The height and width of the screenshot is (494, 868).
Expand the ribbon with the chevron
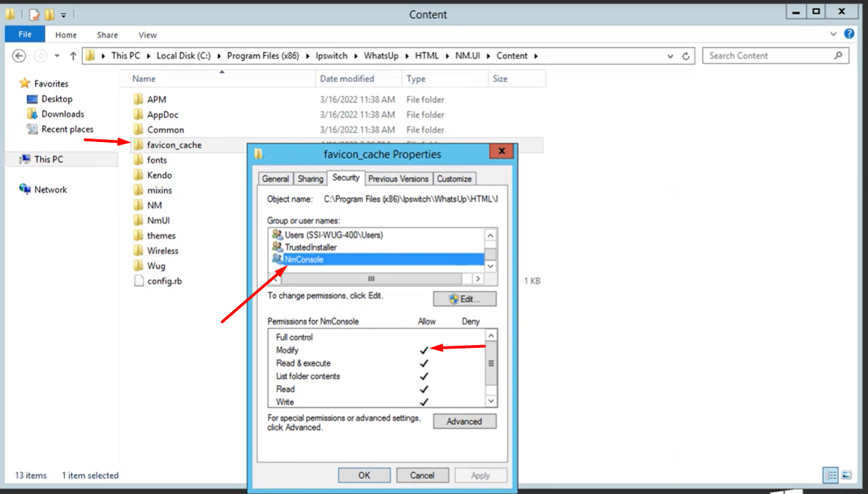[x=833, y=33]
